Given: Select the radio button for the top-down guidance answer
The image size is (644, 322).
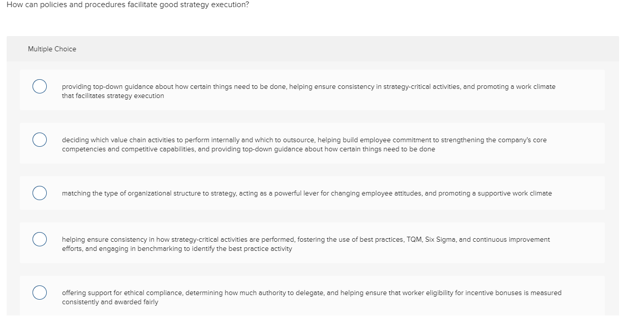Looking at the screenshot, I should pyautogui.click(x=40, y=86).
